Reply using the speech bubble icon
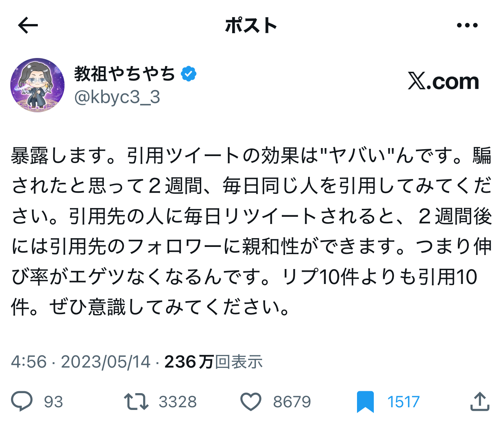 tap(22, 402)
